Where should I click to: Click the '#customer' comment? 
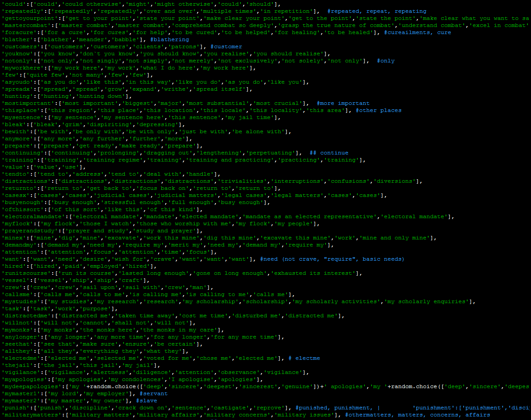pyautogui.click(x=226, y=47)
